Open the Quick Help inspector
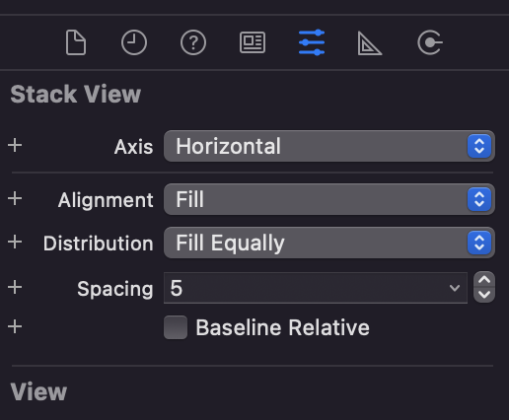 coord(193,42)
